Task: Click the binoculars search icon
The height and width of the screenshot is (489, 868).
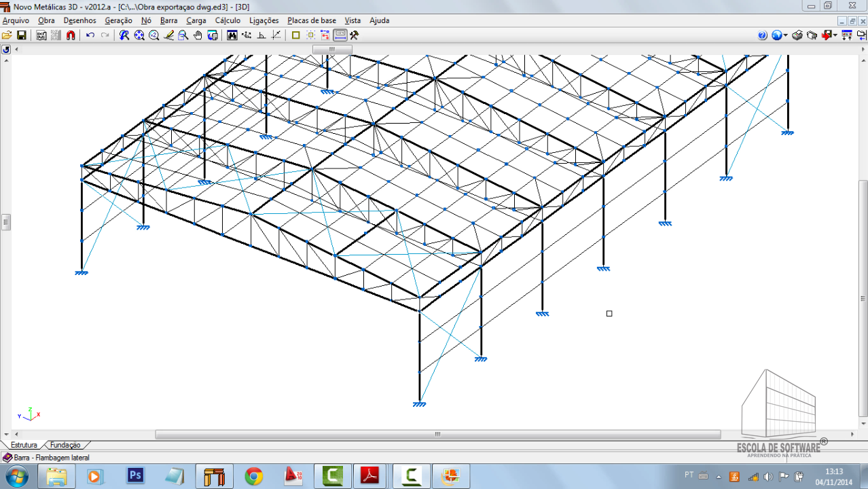Action: [232, 35]
